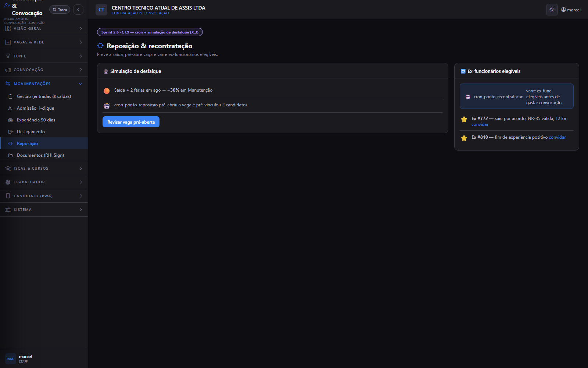This screenshot has height=368, width=588.
Task: Expand the Visão Geral section
Action: click(x=44, y=28)
